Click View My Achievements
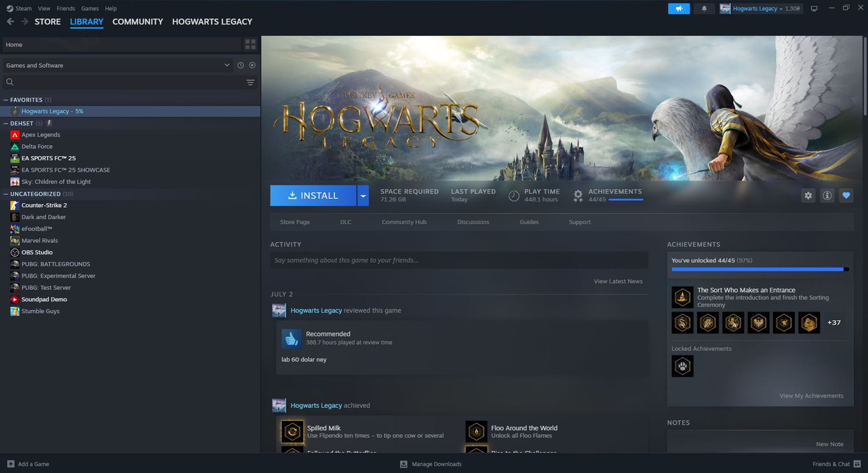The image size is (868, 473). [812, 396]
